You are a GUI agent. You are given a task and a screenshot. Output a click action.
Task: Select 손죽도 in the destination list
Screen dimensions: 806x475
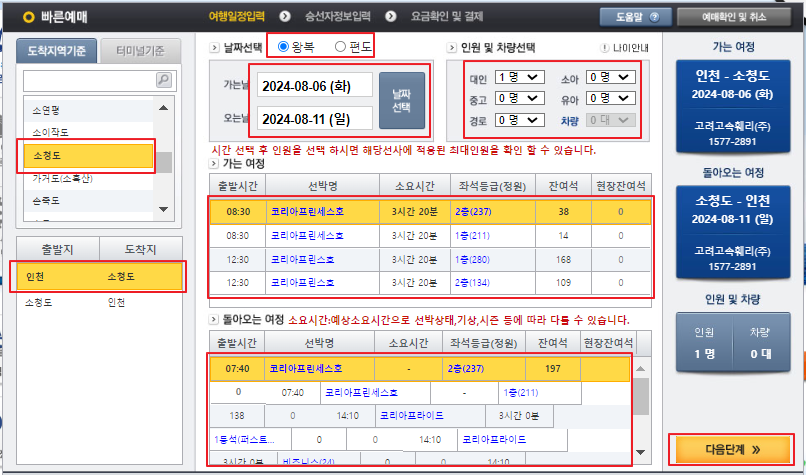(x=88, y=200)
